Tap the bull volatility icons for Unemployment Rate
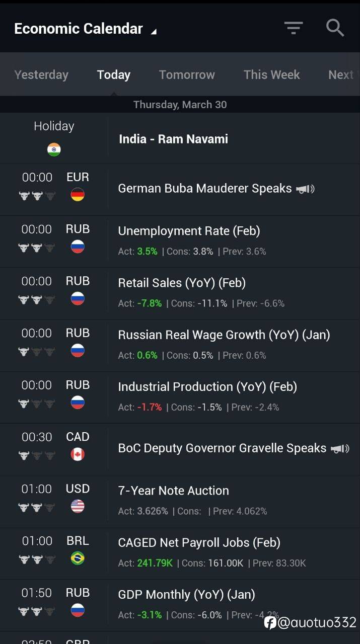The image size is (360, 644). coord(37,248)
